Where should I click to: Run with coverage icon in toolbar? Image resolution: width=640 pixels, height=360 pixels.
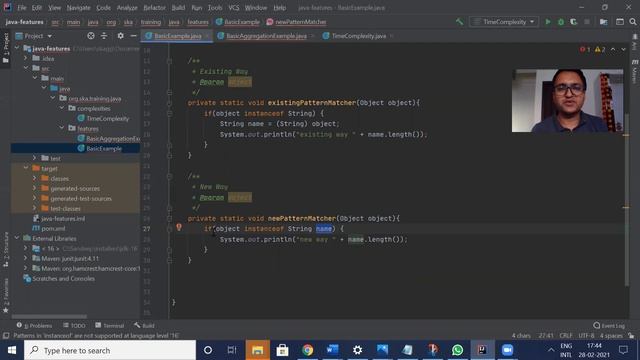[x=573, y=22]
